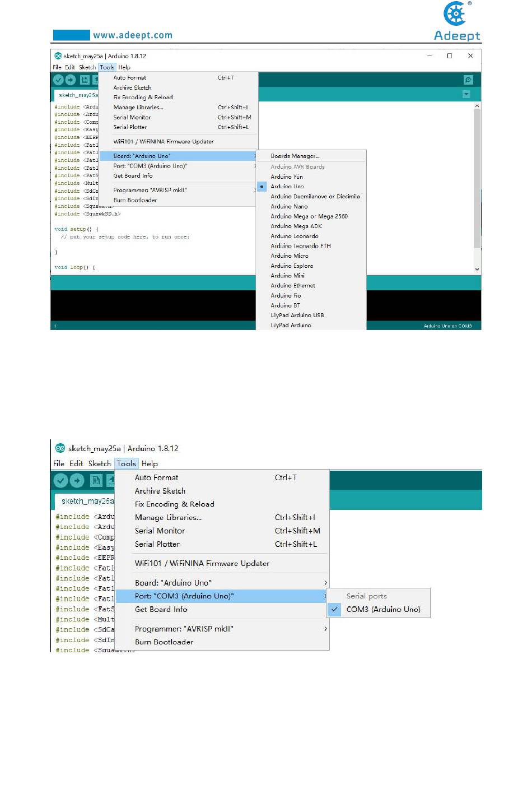Click the New sketch icon in lower Arduino window
The image size is (532, 789).
click(x=96, y=480)
